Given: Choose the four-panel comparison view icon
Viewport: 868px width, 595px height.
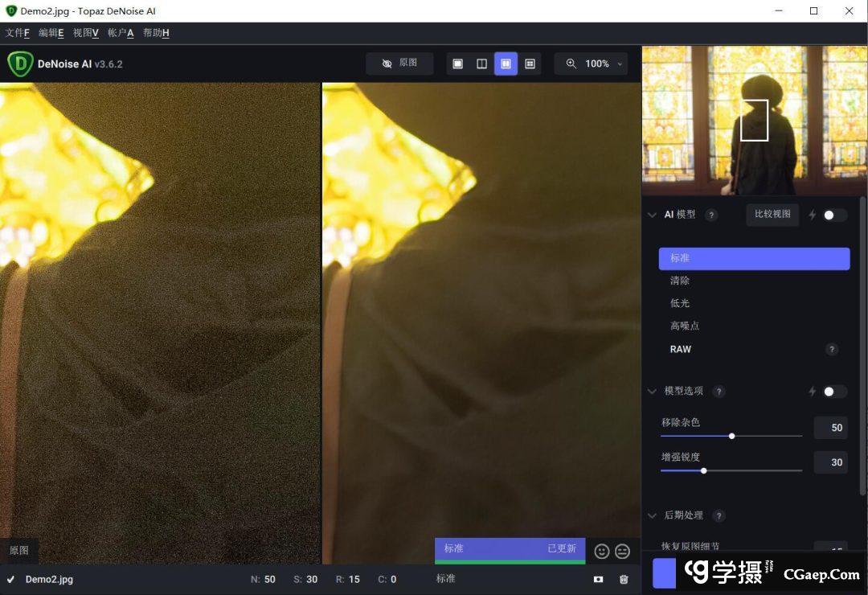Looking at the screenshot, I should [530, 64].
